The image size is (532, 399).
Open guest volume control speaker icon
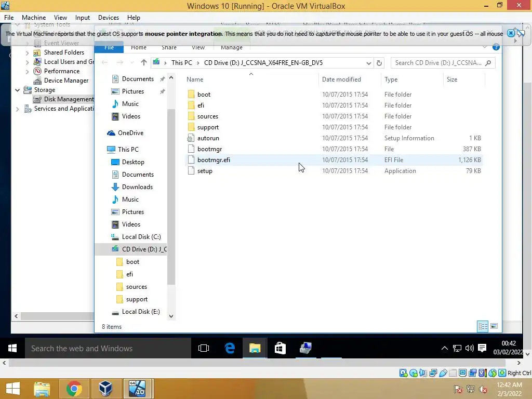(470, 348)
